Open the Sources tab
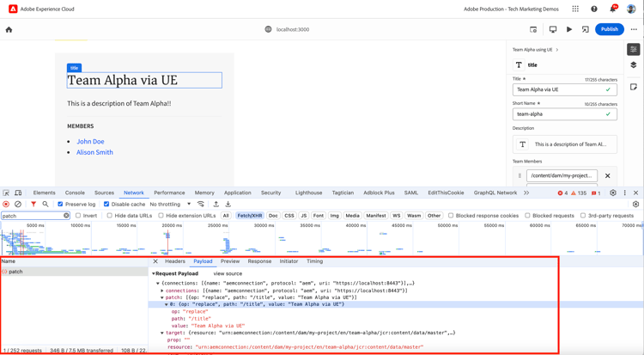 tap(104, 193)
